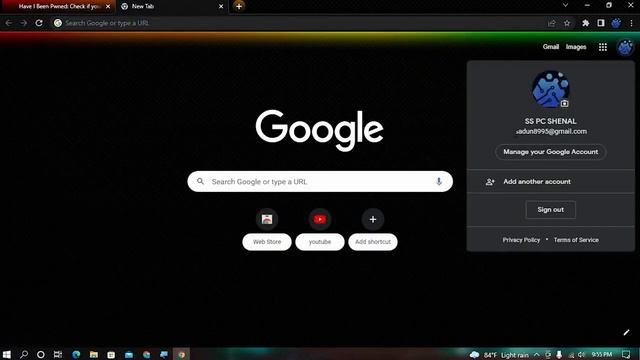
Task: Open the Privacy Policy link
Action: [x=521, y=240]
